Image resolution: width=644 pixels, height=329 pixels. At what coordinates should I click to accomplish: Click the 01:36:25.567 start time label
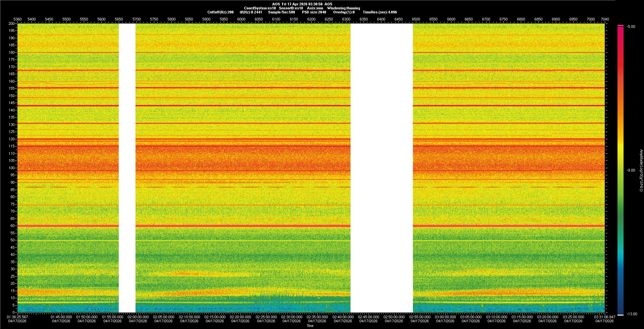18,317
